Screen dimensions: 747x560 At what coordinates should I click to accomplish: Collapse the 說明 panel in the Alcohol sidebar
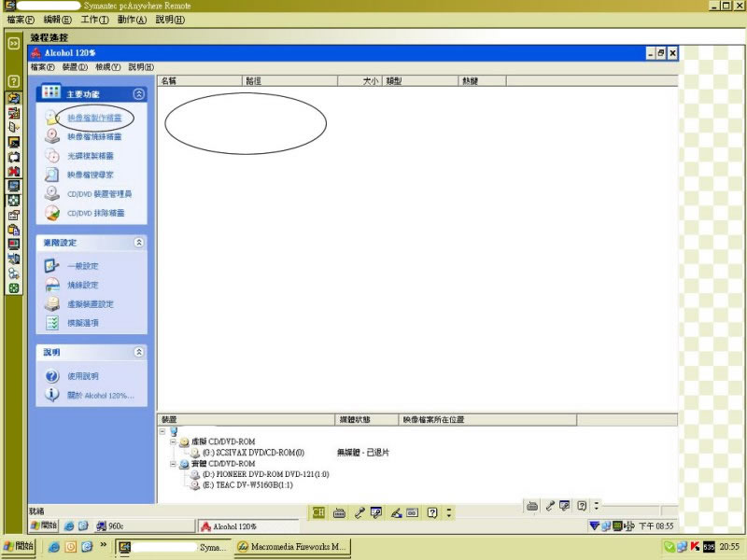point(138,352)
